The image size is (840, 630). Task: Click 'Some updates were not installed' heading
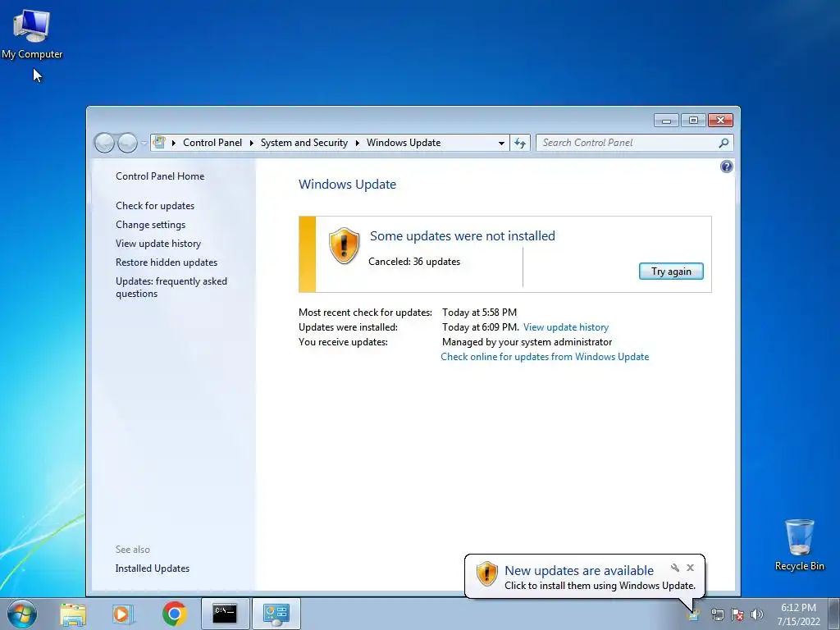coord(463,235)
